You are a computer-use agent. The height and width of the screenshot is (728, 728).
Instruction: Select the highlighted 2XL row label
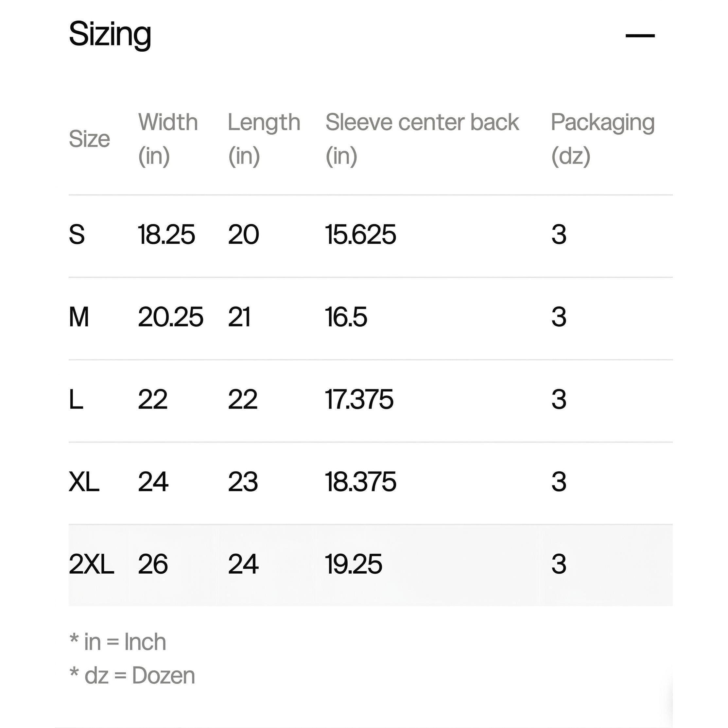tap(91, 564)
